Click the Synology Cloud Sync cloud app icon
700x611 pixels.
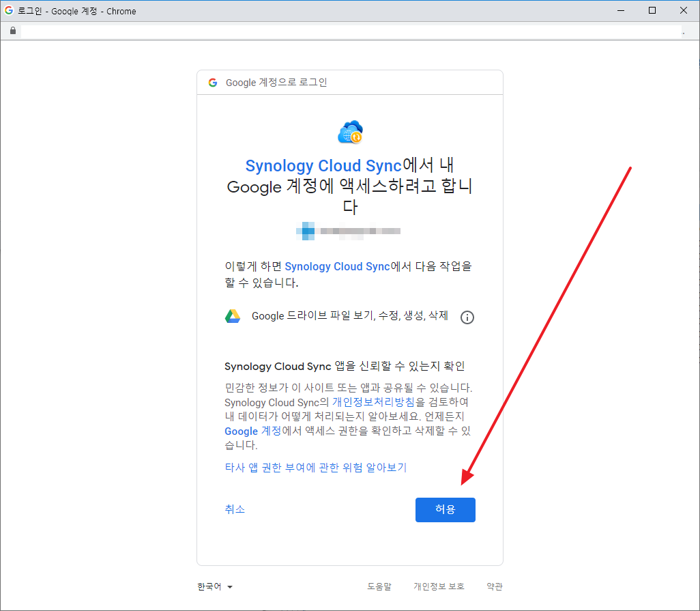pyautogui.click(x=351, y=132)
